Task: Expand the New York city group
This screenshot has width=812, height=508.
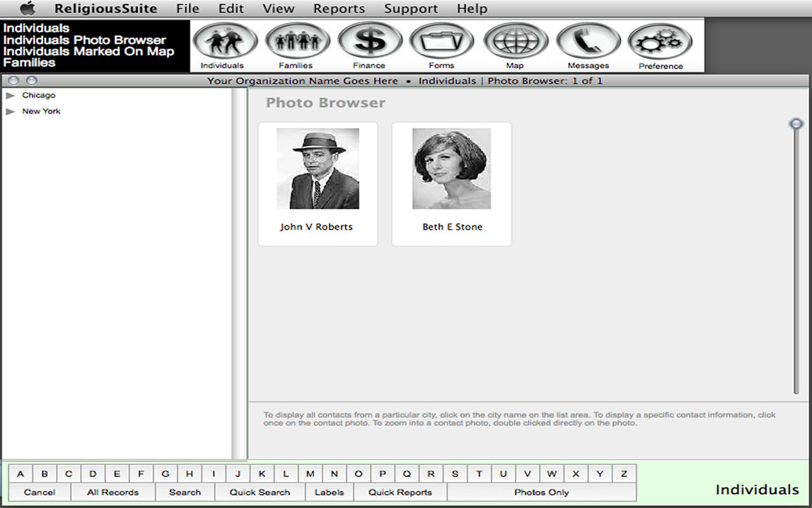Action: click(x=10, y=111)
